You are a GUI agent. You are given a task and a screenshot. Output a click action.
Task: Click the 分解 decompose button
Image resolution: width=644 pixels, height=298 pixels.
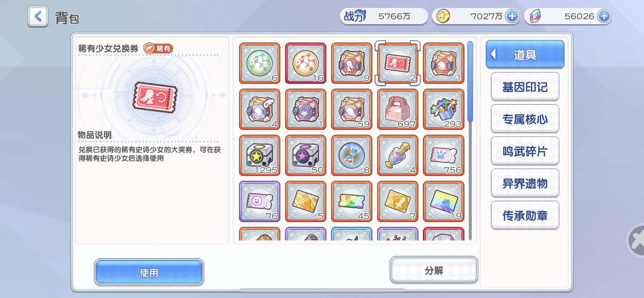[434, 270]
